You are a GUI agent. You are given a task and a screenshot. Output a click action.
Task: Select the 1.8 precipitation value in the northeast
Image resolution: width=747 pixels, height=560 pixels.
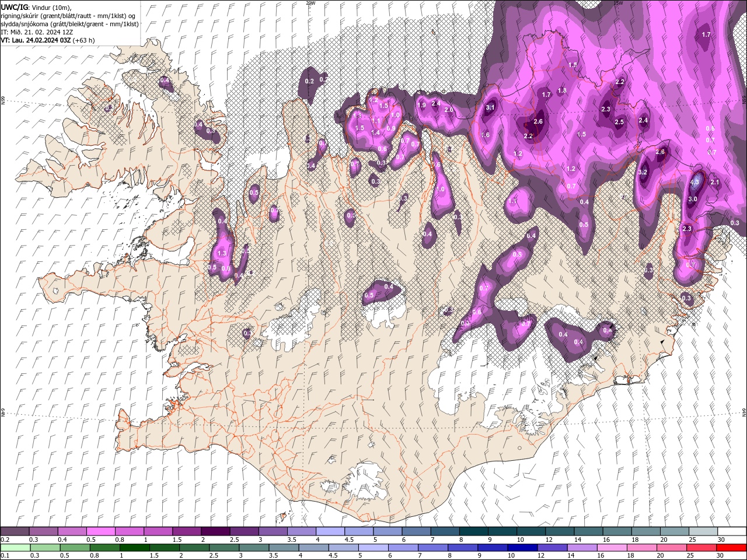(562, 90)
